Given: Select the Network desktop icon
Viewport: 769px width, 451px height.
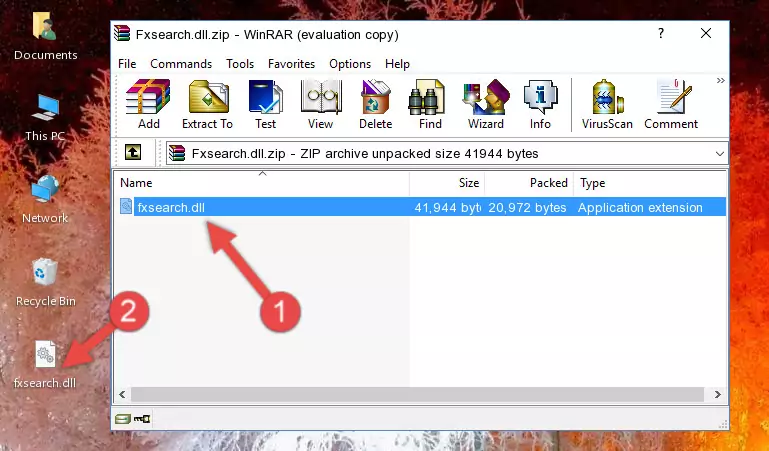Looking at the screenshot, I should pos(45,199).
